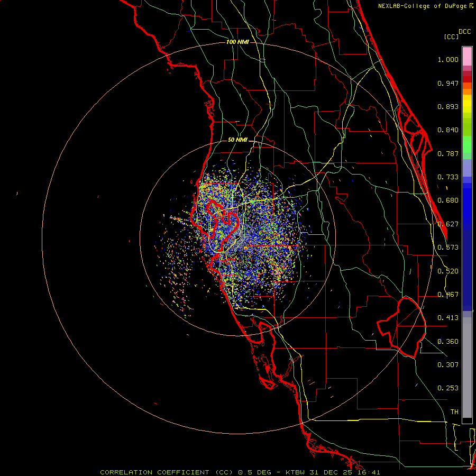
Task: Click the CORRELATION COEFFICIENT caption text
Action: click(154, 472)
